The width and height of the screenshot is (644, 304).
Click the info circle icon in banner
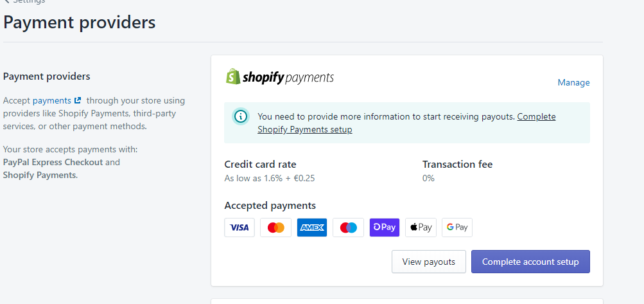241,116
